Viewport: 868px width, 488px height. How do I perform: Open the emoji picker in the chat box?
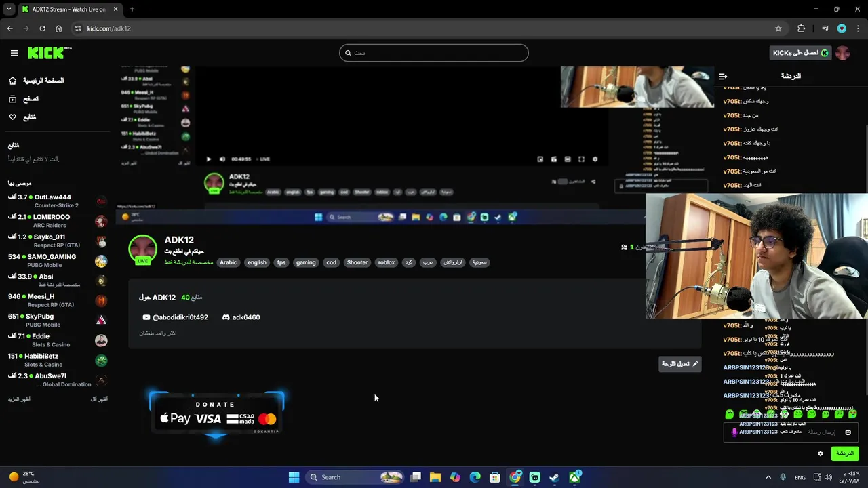coord(848,432)
